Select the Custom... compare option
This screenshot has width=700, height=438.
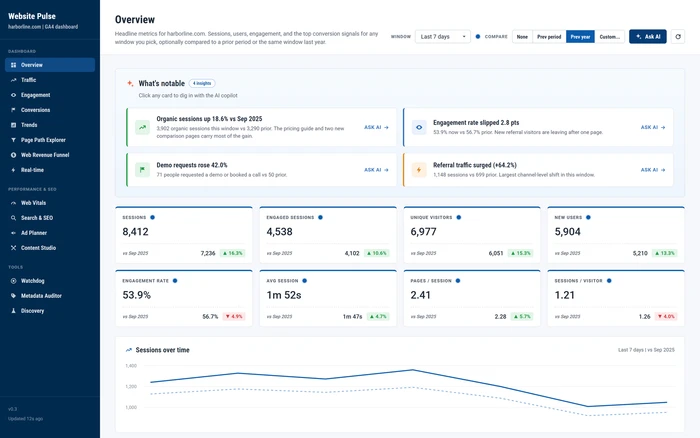(x=609, y=37)
